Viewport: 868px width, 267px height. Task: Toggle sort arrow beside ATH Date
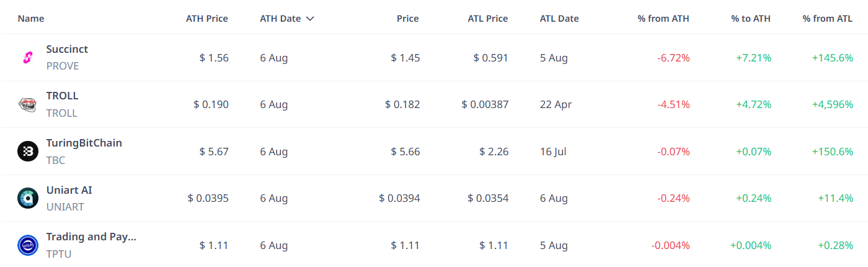[310, 19]
